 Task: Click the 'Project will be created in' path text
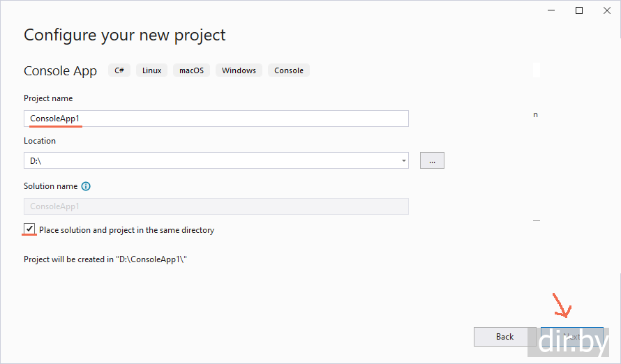point(106,259)
